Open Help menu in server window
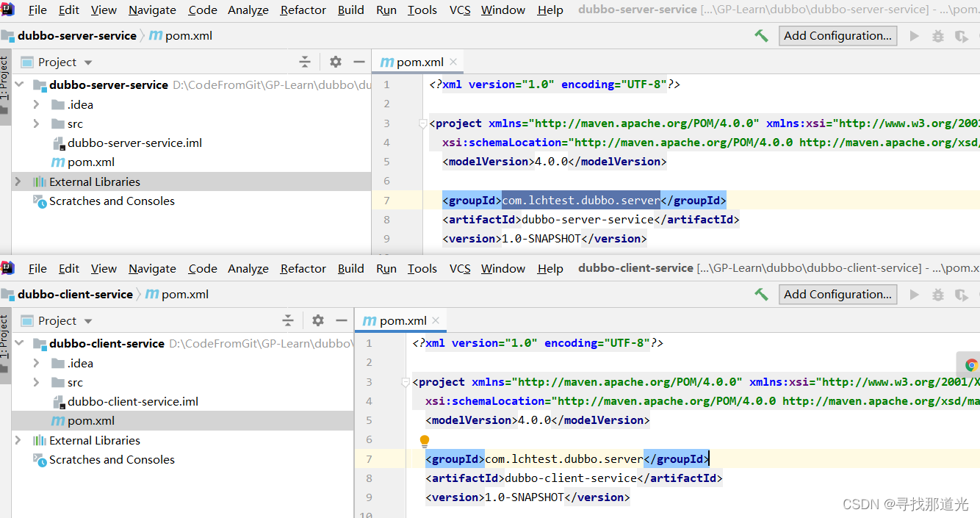Image resolution: width=980 pixels, height=518 pixels. point(550,10)
